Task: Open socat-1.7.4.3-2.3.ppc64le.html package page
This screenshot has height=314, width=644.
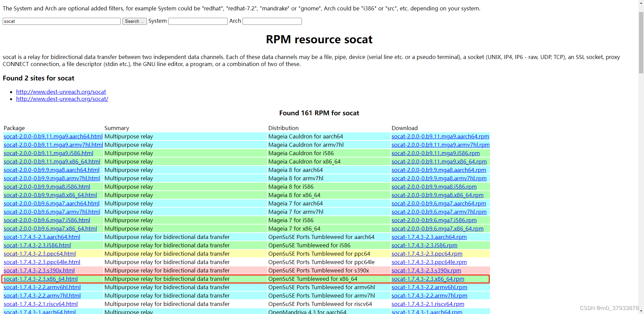Action: 42,262
